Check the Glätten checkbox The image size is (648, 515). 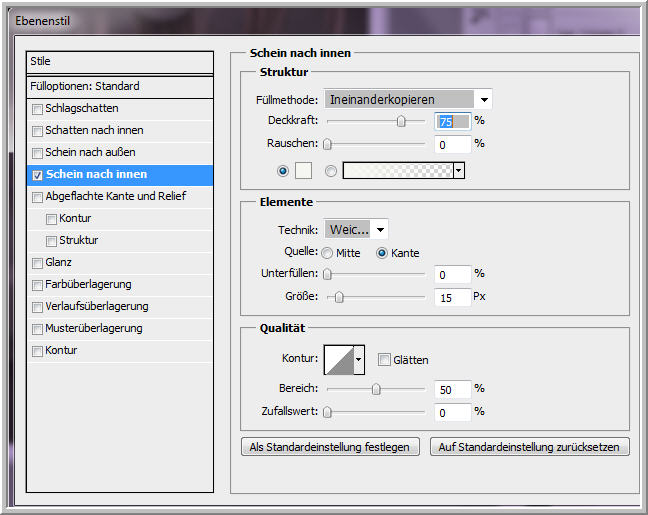[x=384, y=360]
